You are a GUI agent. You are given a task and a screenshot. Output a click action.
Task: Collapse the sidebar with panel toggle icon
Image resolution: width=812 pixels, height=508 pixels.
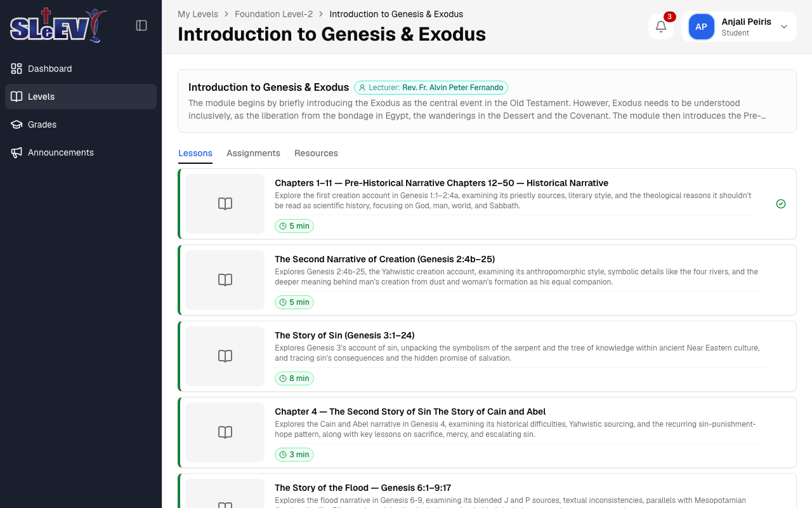click(x=141, y=25)
